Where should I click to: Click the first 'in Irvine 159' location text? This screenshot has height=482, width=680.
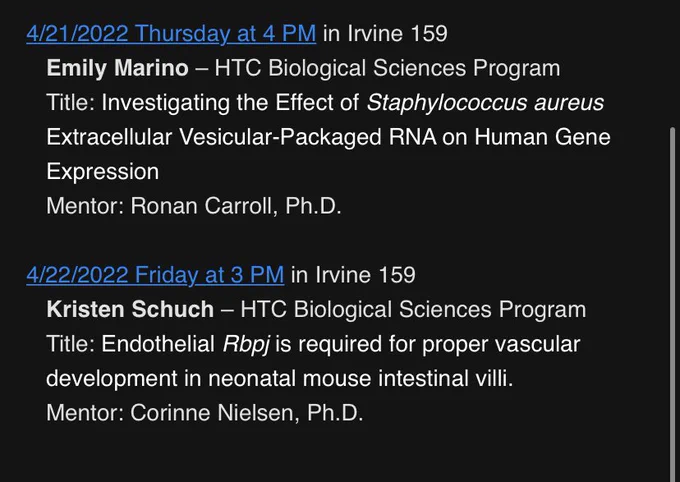click(x=385, y=34)
